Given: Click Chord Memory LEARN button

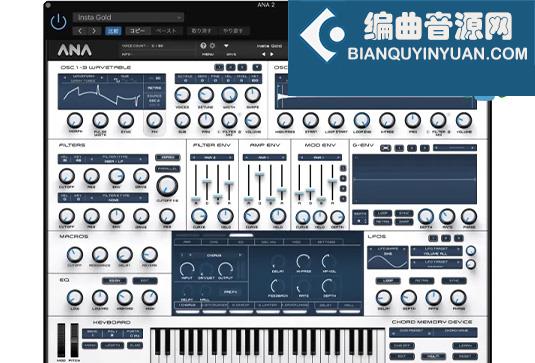Looking at the screenshot, I should [x=465, y=346].
